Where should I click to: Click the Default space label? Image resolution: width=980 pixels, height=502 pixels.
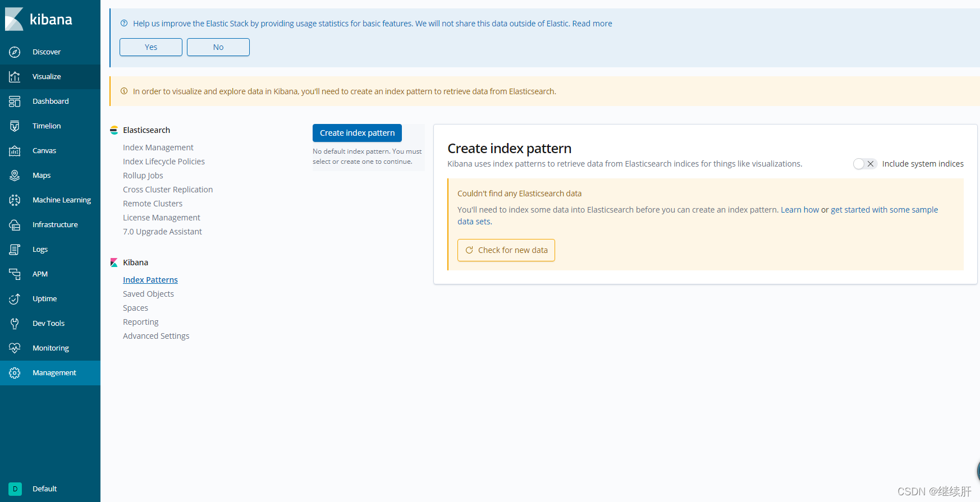(x=44, y=489)
